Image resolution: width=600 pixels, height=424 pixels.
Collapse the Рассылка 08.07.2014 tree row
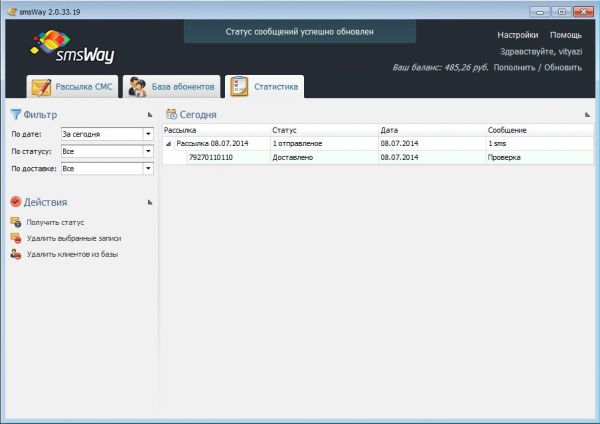coord(168,144)
